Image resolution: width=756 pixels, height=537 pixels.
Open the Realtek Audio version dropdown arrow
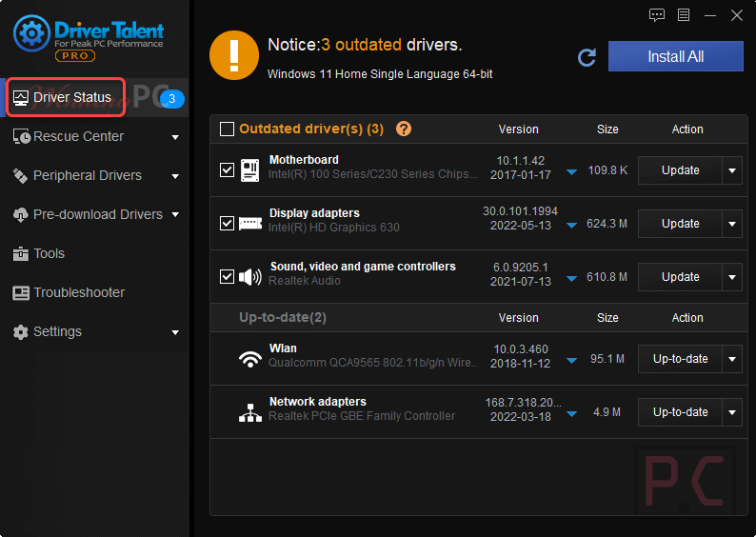(x=572, y=279)
